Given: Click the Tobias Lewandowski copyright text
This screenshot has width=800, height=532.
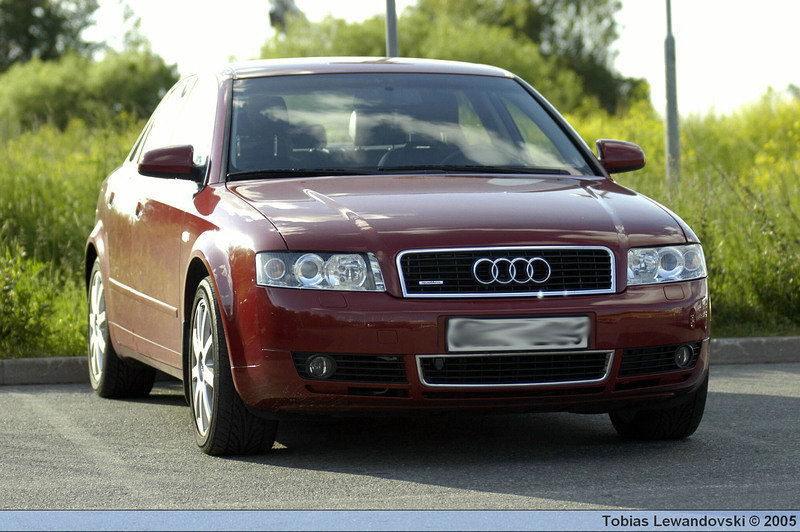Looking at the screenshot, I should tap(698, 521).
